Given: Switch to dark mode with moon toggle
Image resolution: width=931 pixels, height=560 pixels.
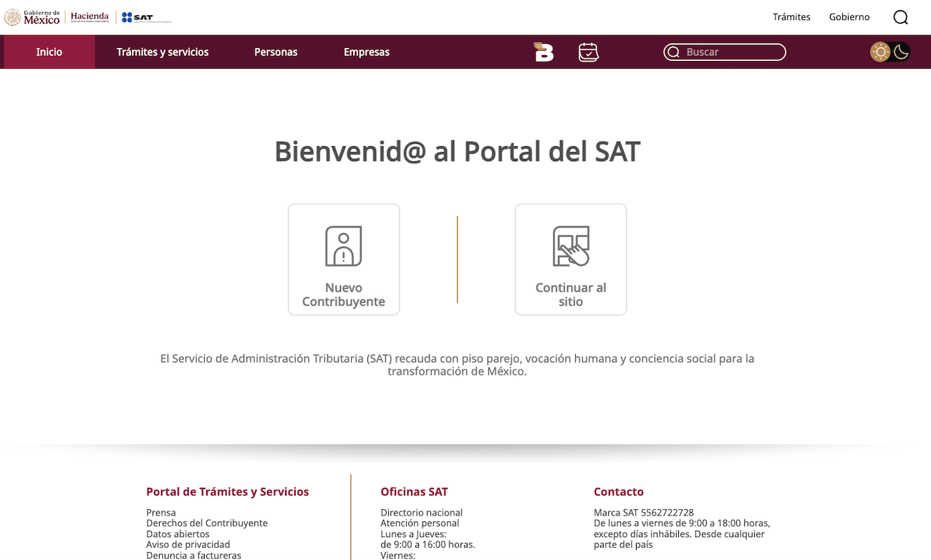Looking at the screenshot, I should 900,52.
